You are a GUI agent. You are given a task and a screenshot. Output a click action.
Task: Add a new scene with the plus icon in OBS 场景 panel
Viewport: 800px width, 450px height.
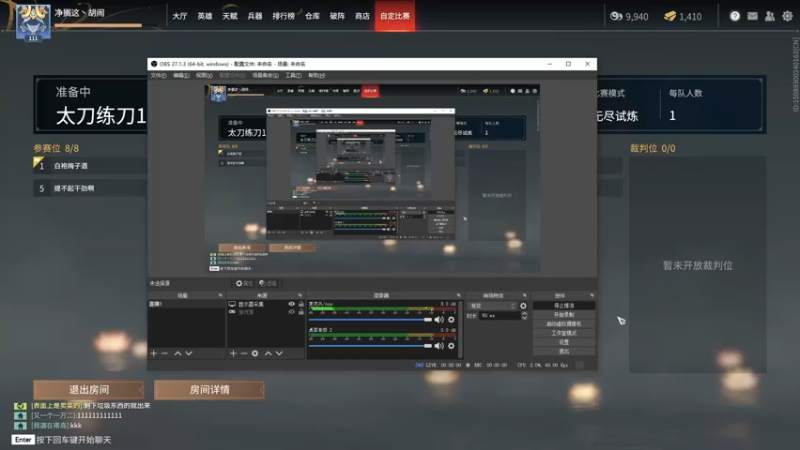click(x=154, y=353)
